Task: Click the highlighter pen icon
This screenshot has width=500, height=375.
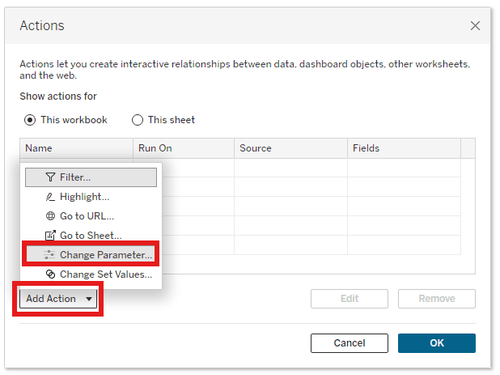Action: [x=50, y=197]
